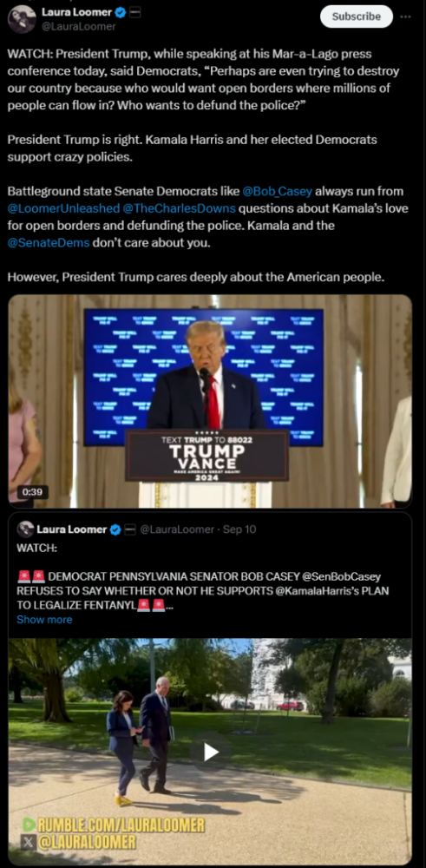Viewport: 426px width, 868px height.
Task: Open the @TheCharlesDowns mention
Action: 180,208
